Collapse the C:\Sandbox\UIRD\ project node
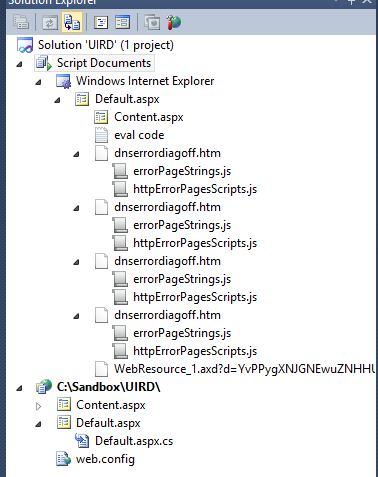The width and height of the screenshot is (378, 477). coord(20,388)
